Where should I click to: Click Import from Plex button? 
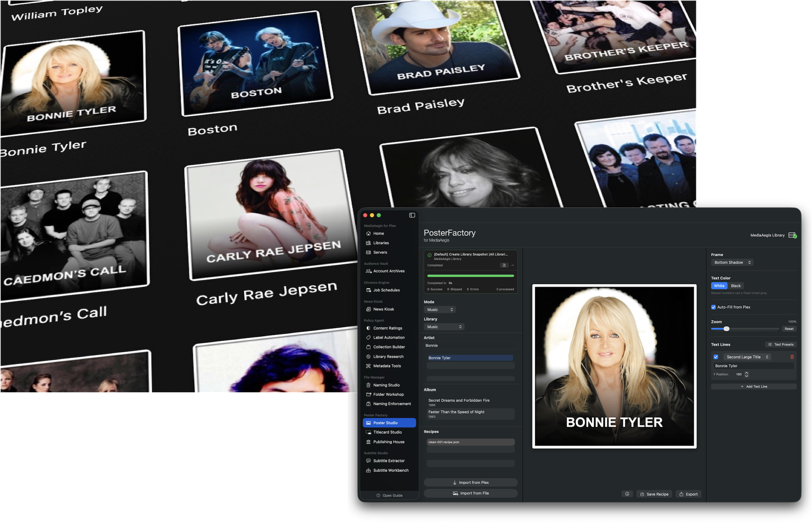tap(471, 482)
